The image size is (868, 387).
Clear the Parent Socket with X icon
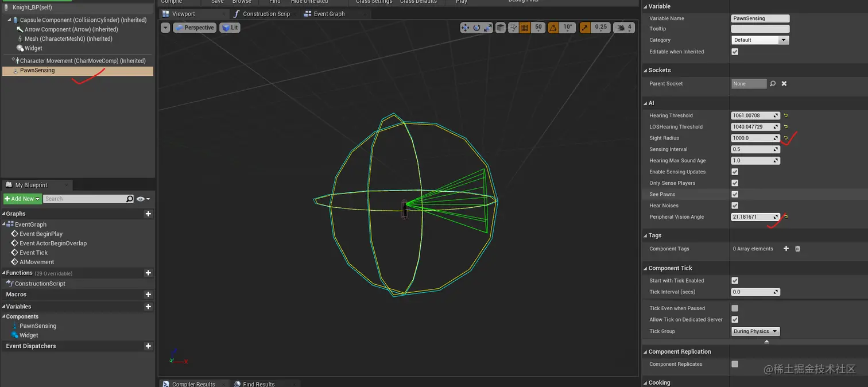[x=784, y=84]
